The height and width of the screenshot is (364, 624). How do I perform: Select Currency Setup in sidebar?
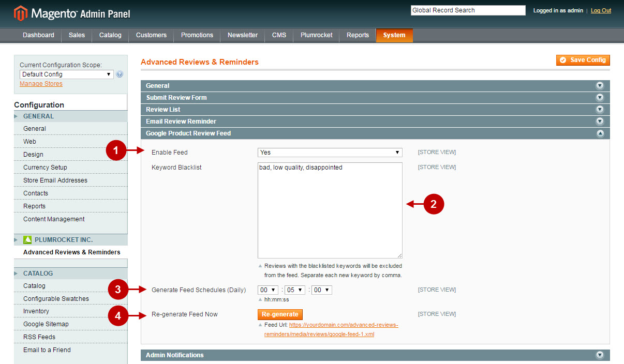45,168
